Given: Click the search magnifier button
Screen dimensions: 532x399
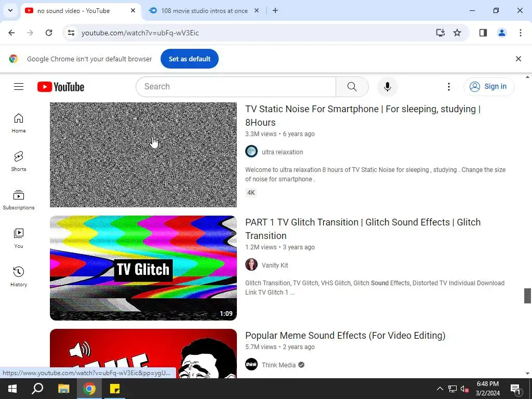Looking at the screenshot, I should click(352, 87).
